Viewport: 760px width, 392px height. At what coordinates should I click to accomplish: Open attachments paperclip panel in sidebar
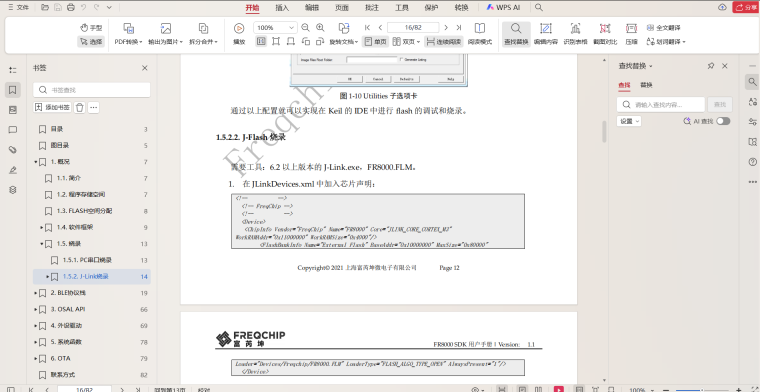tap(13, 150)
